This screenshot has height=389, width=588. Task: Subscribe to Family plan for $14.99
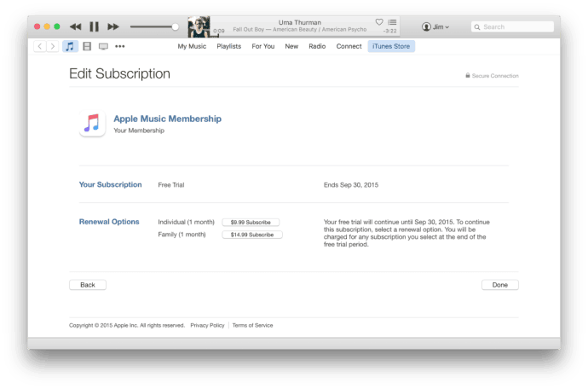pyautogui.click(x=251, y=235)
